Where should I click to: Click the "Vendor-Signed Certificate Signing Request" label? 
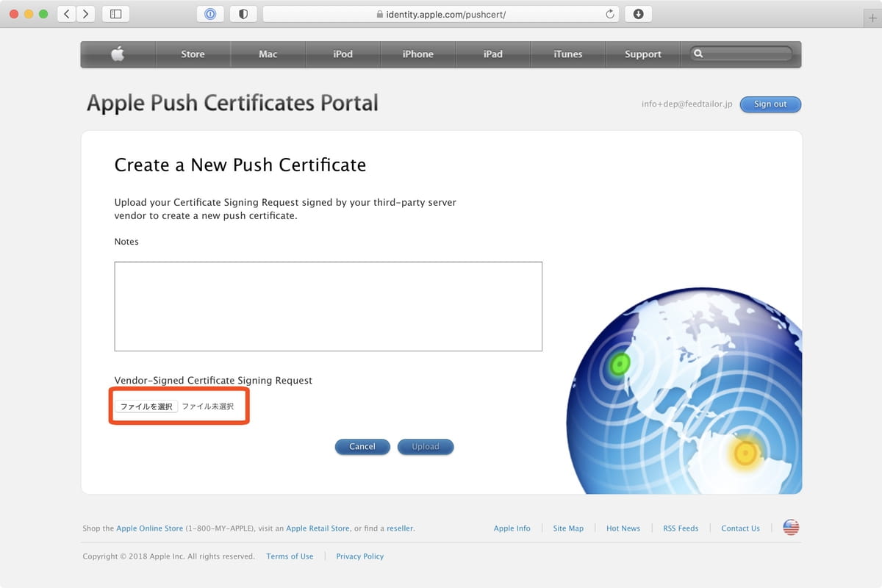[213, 381]
